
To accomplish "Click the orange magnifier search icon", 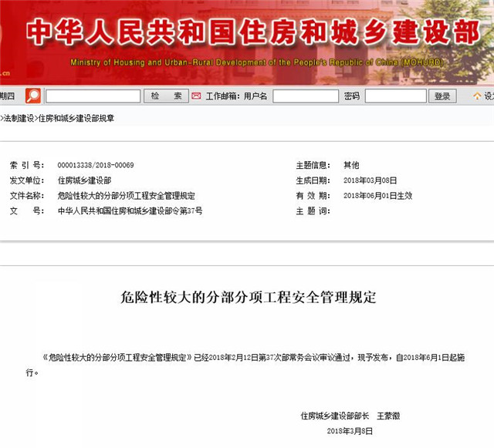I will coord(33,96).
